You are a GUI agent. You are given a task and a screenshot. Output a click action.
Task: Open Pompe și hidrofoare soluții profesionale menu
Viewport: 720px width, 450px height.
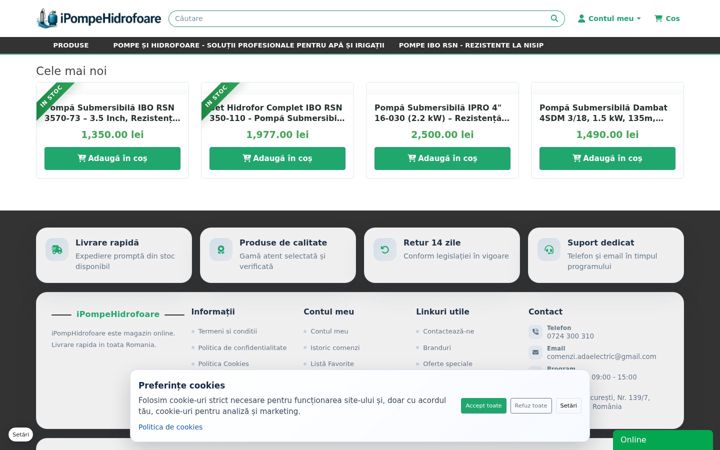coord(248,45)
